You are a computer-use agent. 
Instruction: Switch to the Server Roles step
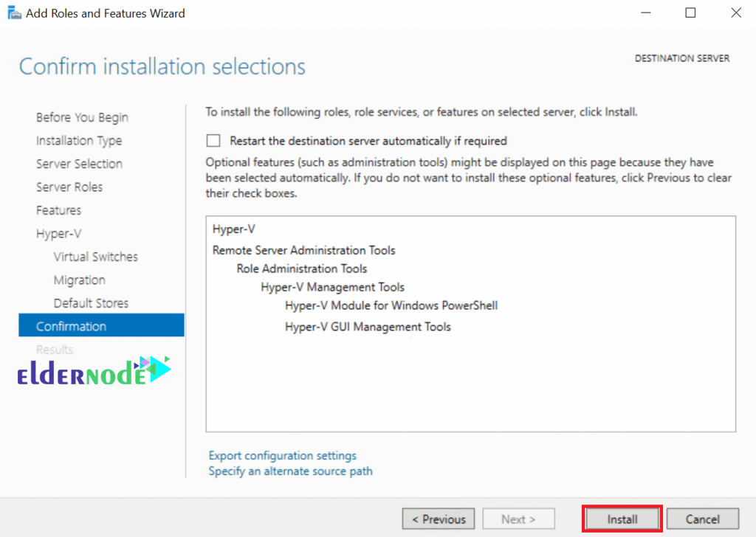69,187
